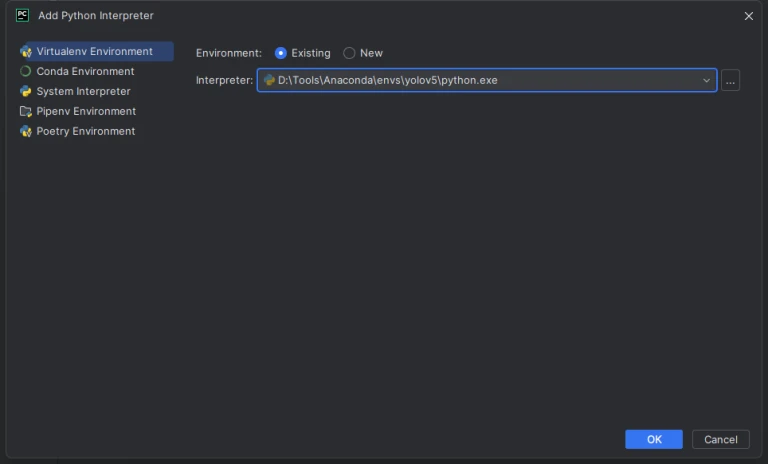Confirm with the OK button
The image size is (768, 464).
click(654, 440)
